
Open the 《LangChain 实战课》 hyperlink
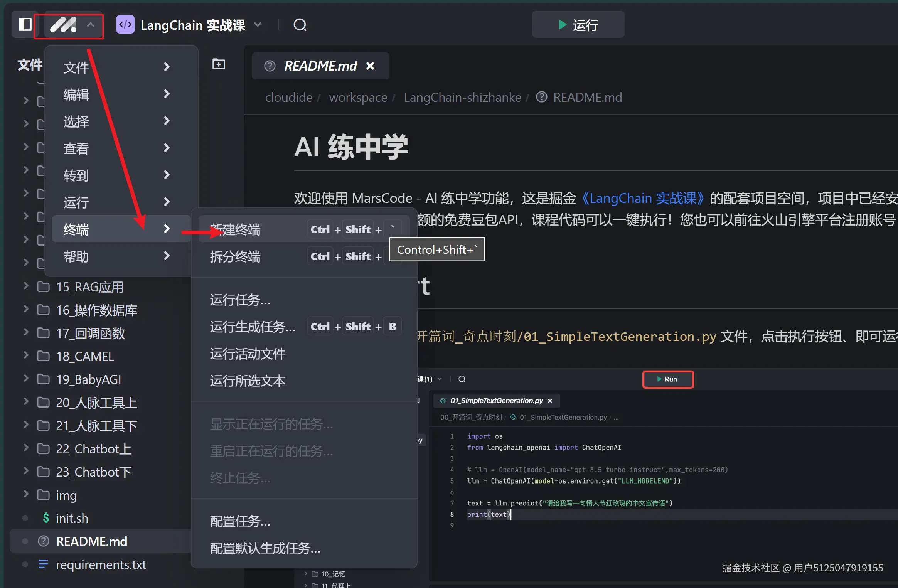point(643,198)
